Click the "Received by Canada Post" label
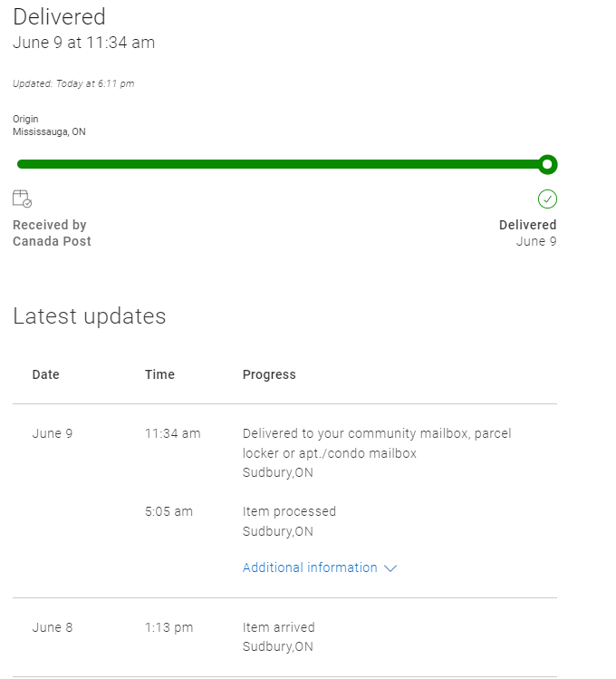Image resolution: width=616 pixels, height=679 pixels. (x=52, y=233)
